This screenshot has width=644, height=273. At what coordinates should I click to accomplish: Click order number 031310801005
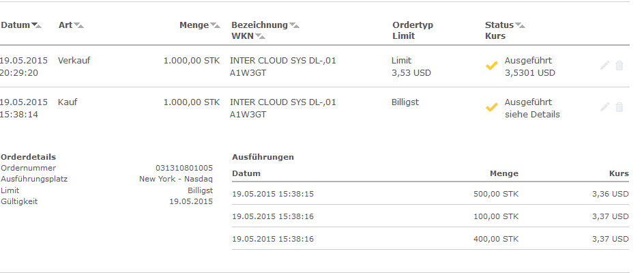pyautogui.click(x=184, y=167)
